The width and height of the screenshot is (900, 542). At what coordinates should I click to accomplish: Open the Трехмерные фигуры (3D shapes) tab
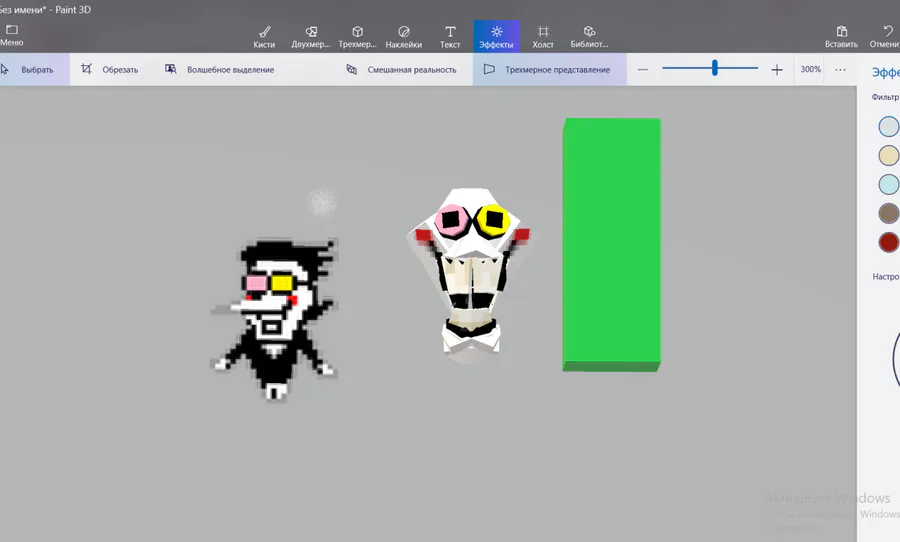click(x=357, y=37)
